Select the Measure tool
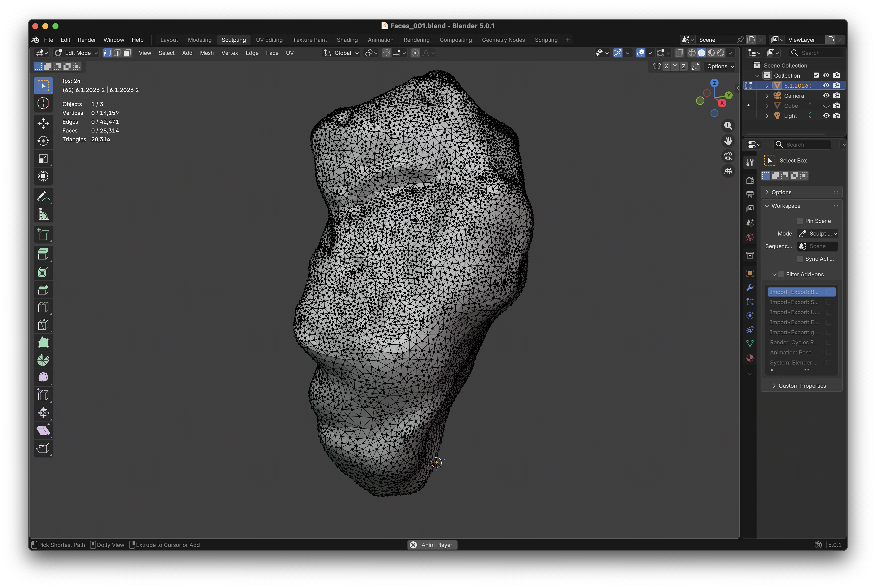 click(43, 214)
